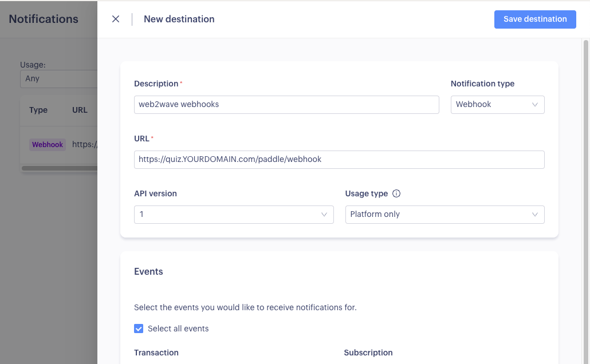The height and width of the screenshot is (364, 590).
Task: Focus the Description input field
Action: (286, 105)
